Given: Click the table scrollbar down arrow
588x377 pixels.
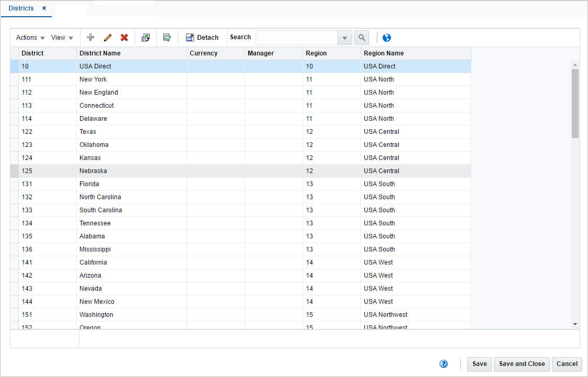Looking at the screenshot, I should coord(575,324).
